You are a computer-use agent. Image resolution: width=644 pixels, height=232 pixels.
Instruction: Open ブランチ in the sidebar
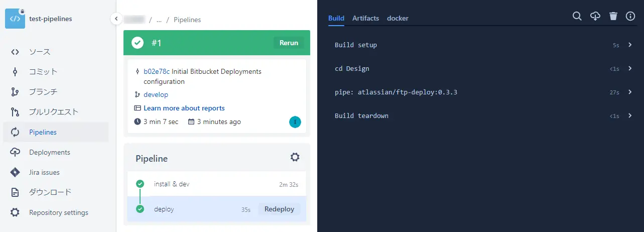pyautogui.click(x=56, y=92)
